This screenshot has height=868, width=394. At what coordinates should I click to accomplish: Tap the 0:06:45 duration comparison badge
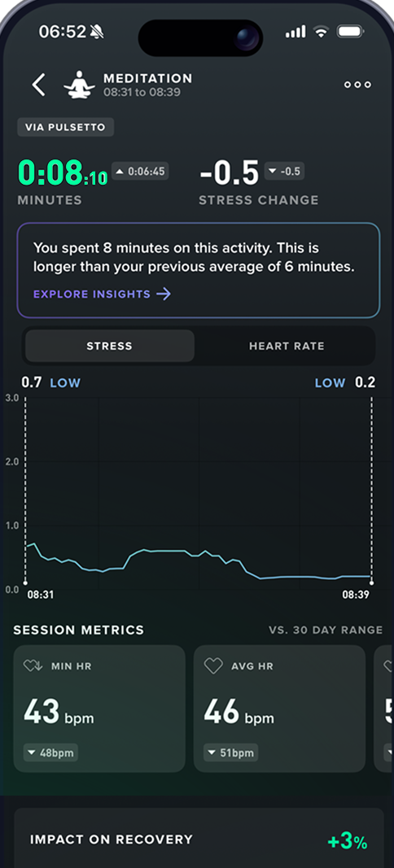[140, 172]
